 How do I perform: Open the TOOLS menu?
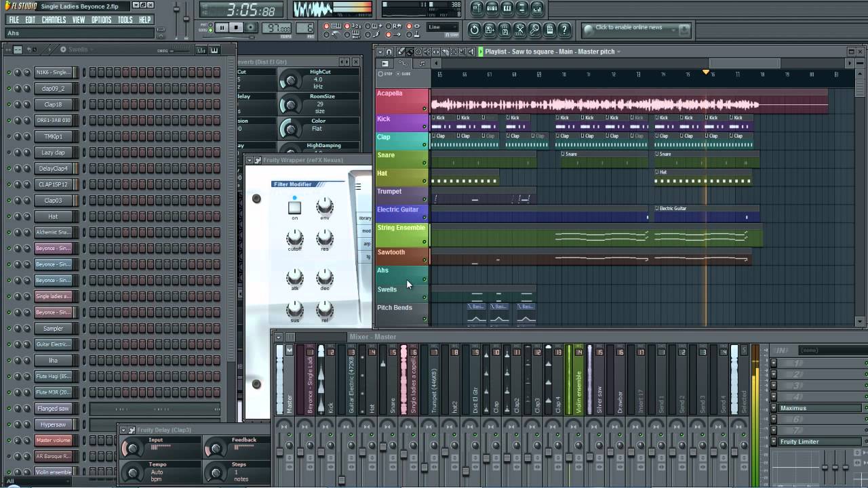(125, 20)
